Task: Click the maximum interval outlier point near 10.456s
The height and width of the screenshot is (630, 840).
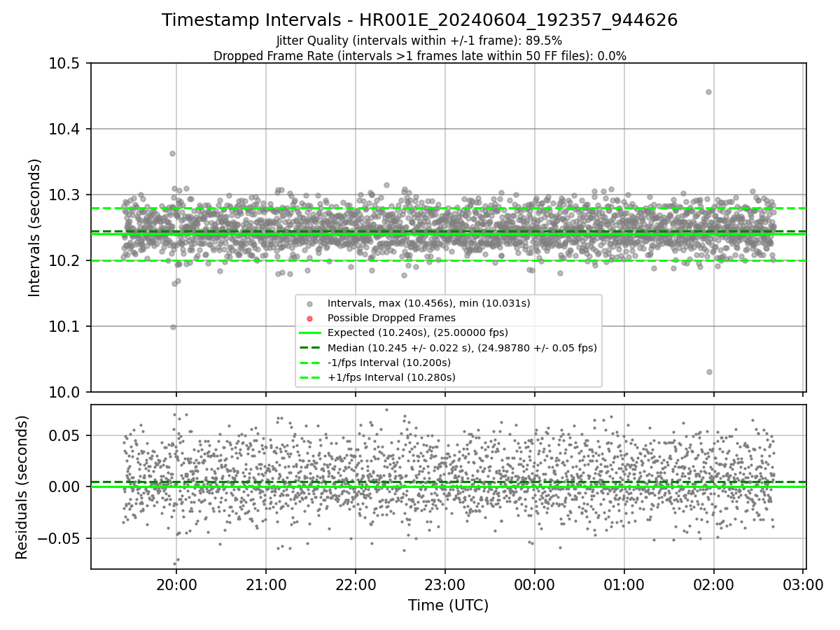Action: point(708,92)
